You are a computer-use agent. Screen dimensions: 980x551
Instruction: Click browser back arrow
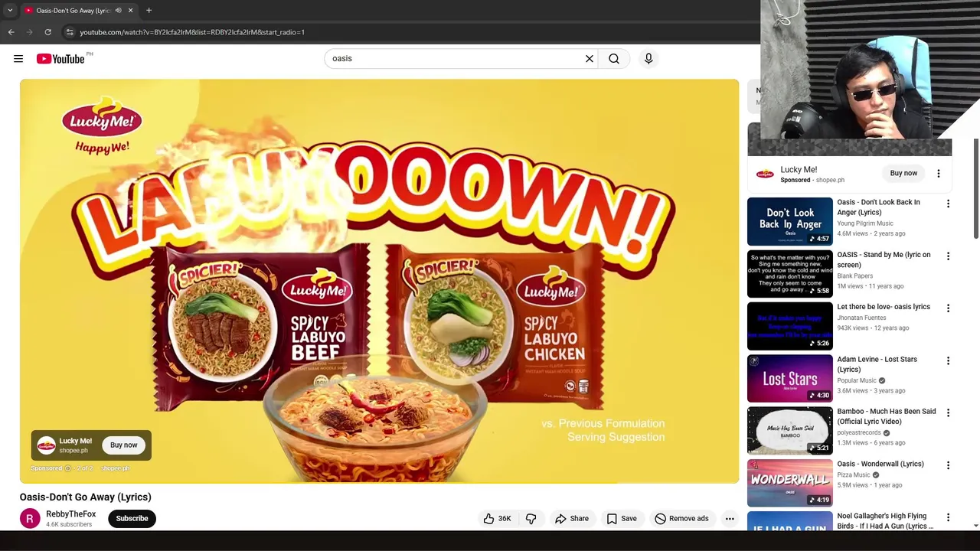11,32
